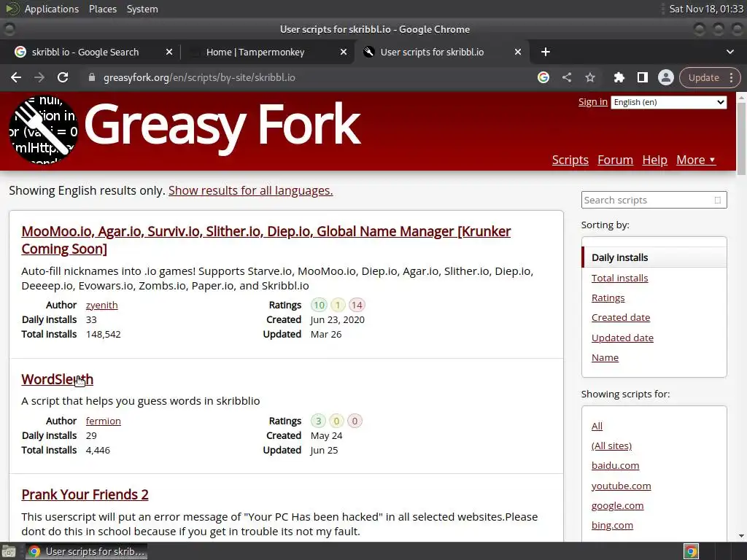This screenshot has height=560, width=747.
Task: Sort scripts by Name
Action: (605, 357)
